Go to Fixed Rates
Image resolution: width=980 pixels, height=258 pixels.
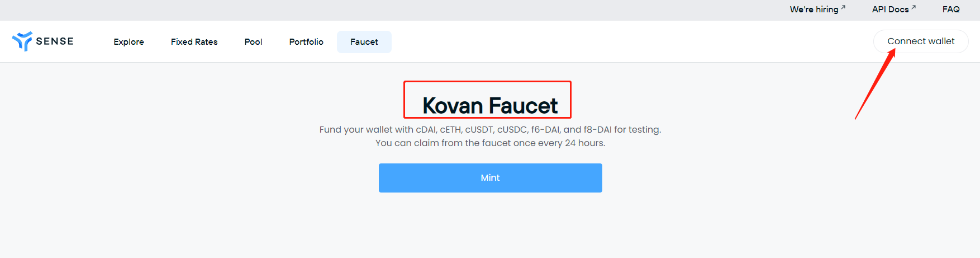pos(194,42)
